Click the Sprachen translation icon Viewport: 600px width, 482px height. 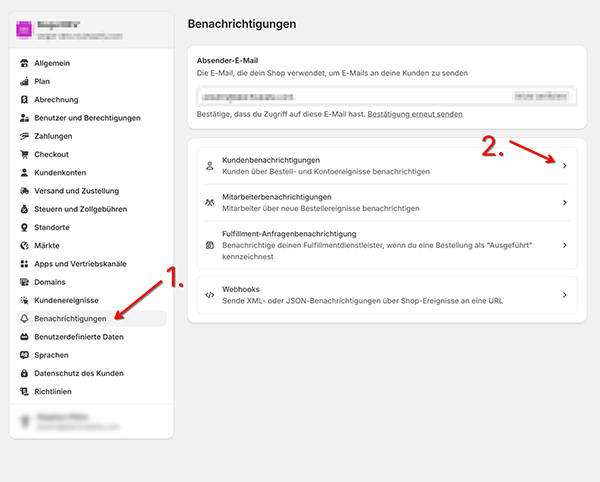click(x=25, y=355)
